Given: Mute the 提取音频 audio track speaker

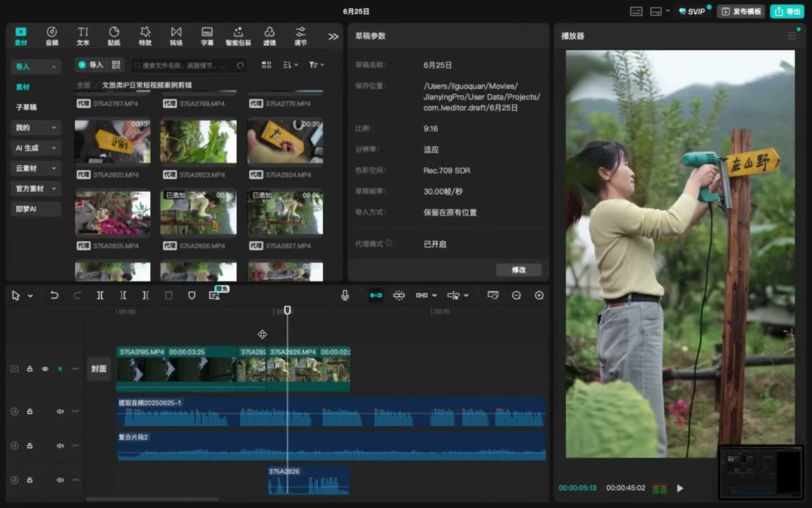Looking at the screenshot, I should click(x=60, y=411).
